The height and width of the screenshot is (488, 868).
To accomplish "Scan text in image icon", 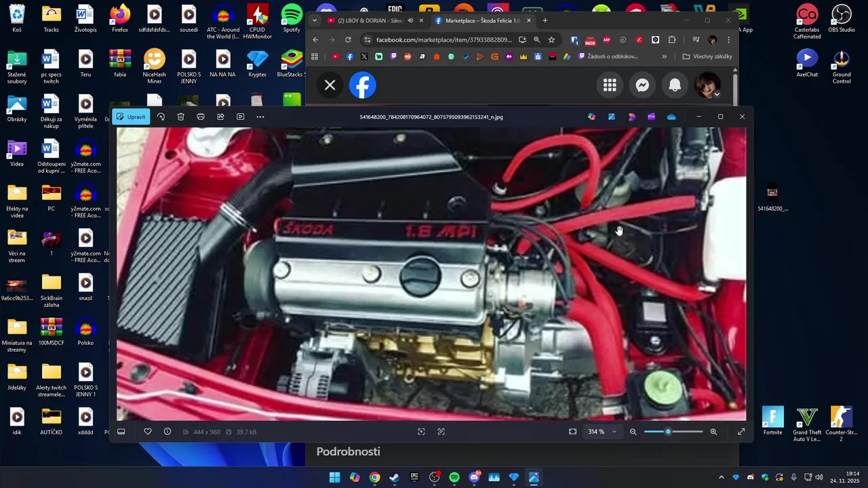I will (441, 432).
